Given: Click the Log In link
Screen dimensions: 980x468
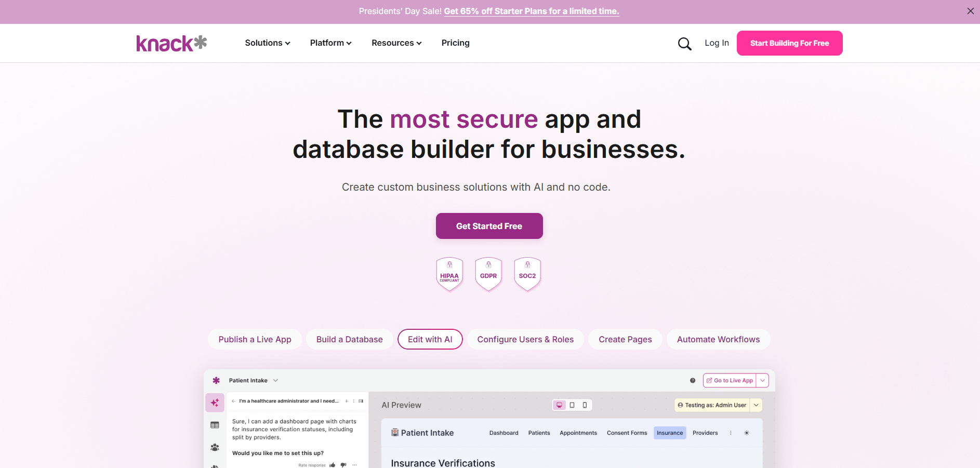Looking at the screenshot, I should coord(717,43).
